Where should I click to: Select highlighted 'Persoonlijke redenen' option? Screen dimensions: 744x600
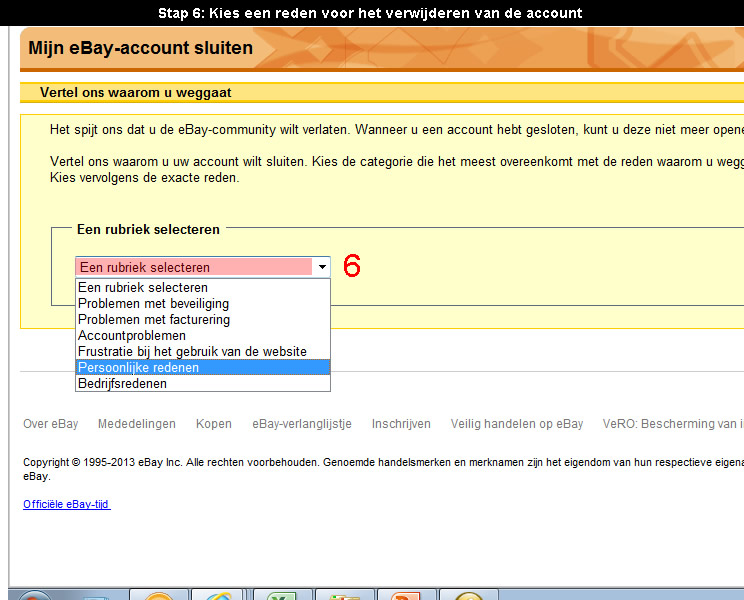[x=203, y=368]
